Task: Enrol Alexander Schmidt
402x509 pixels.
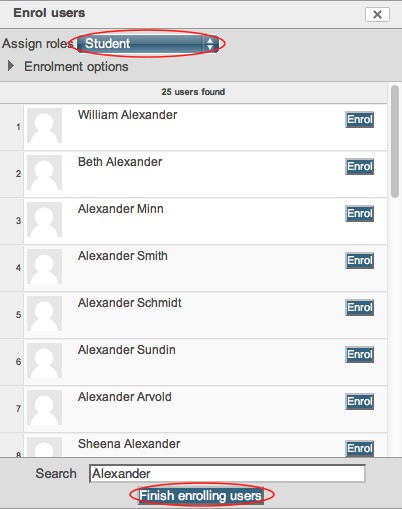Action: click(359, 307)
